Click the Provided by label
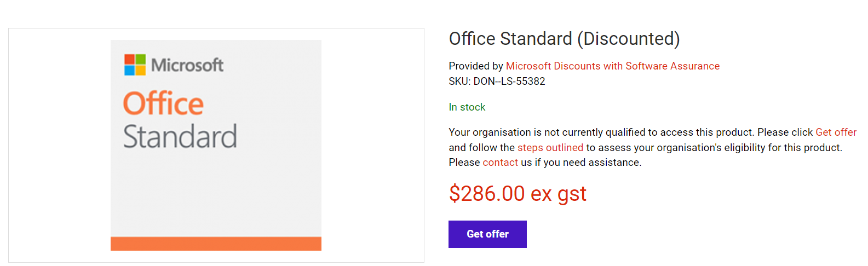The image size is (868, 266). (475, 66)
